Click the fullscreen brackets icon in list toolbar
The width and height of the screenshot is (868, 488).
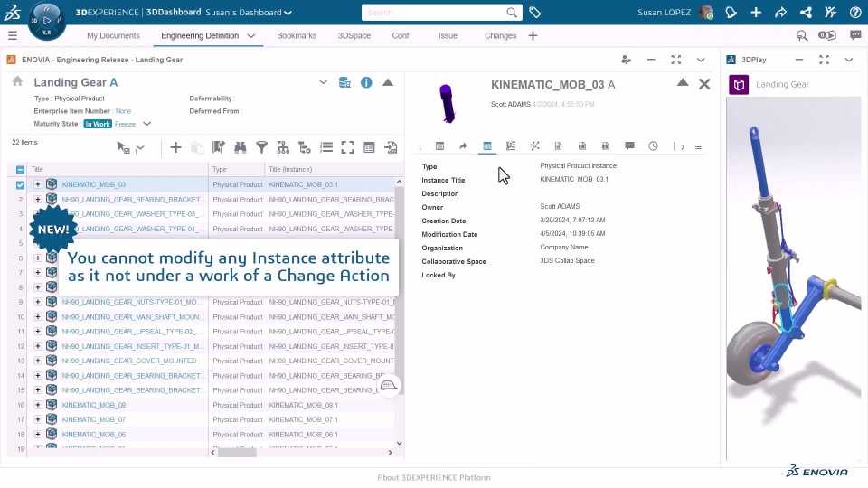347,147
